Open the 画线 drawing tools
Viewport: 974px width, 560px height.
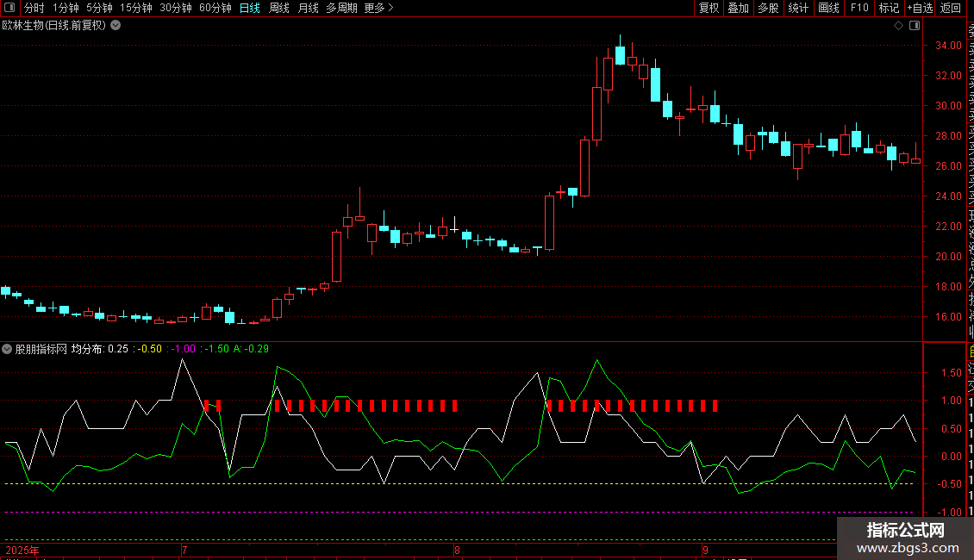828,8
